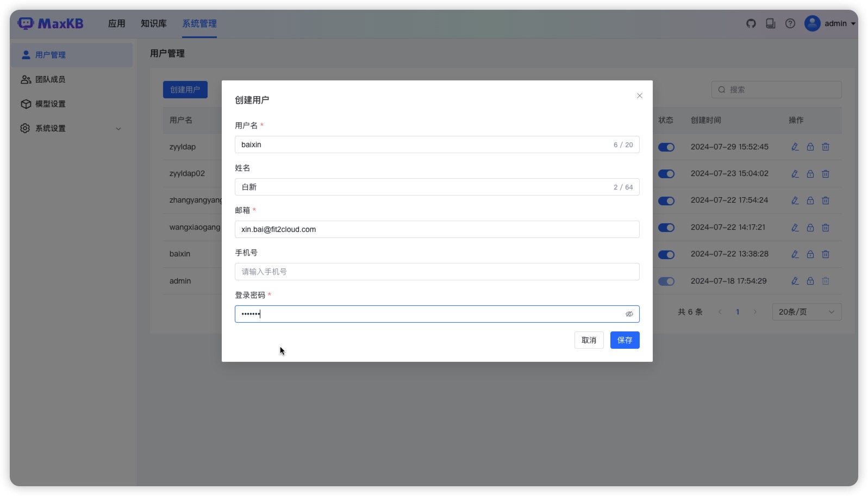Toggle status switch for wangxiaogang
The width and height of the screenshot is (868, 496).
666,228
